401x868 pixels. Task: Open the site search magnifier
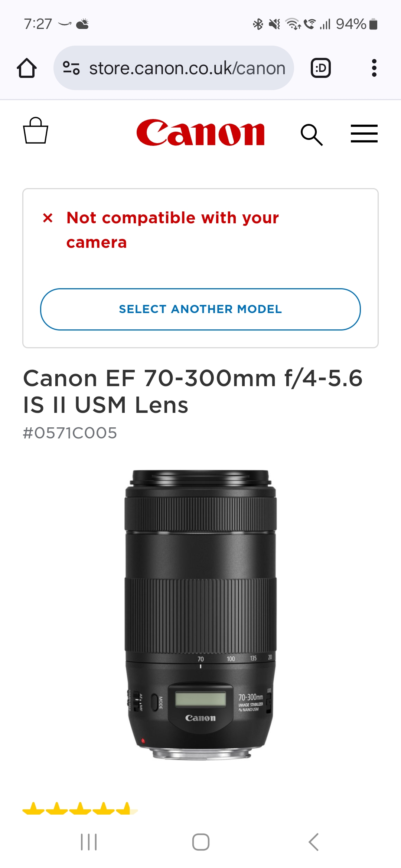[x=313, y=134]
